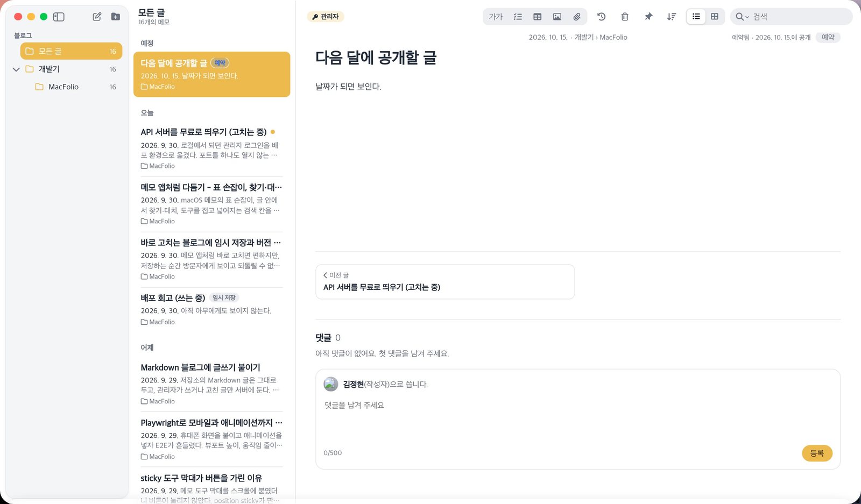Screen dimensions: 861x504
Task: Submit comment with 등록 button
Action: coord(817,453)
